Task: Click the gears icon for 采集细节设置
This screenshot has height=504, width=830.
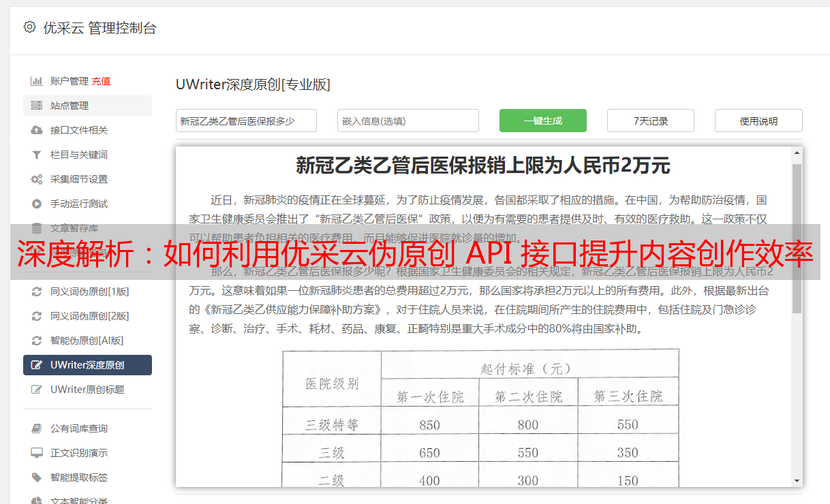Action: pos(37,179)
